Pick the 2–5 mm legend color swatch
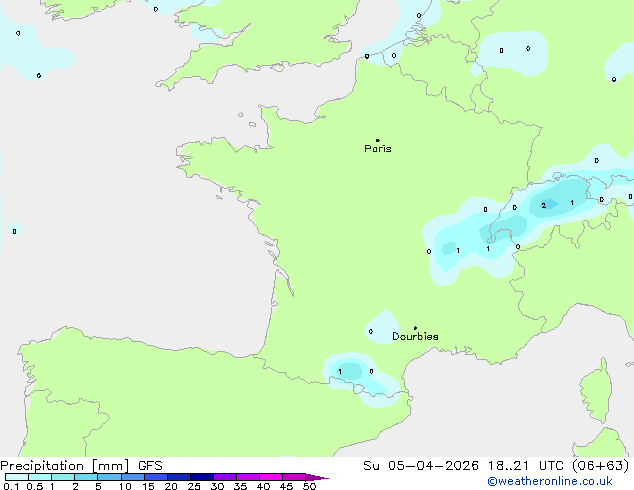 pyautogui.click(x=86, y=477)
